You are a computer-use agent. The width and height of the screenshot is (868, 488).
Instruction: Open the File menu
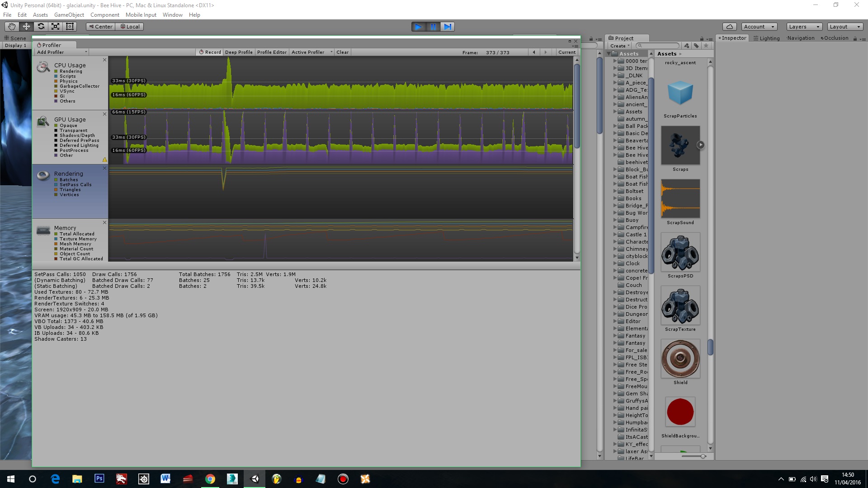[7, 15]
